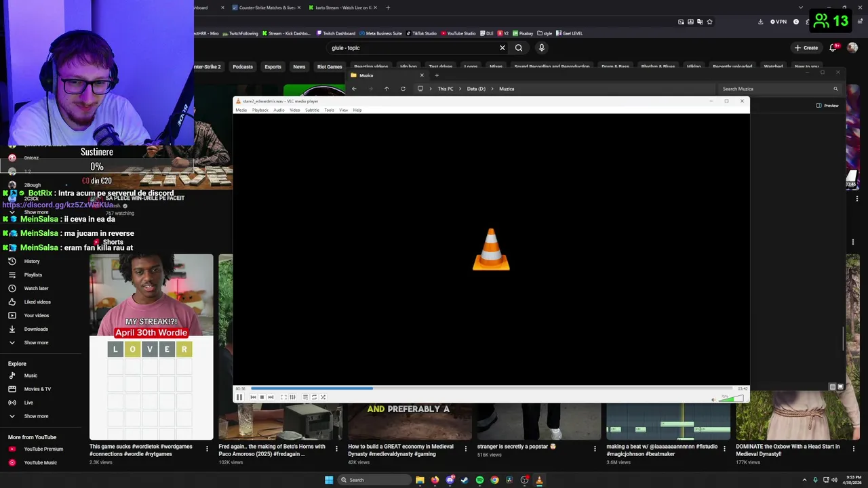Go up one folder in File Explorer
This screenshot has width=868, height=488.
[x=387, y=89]
